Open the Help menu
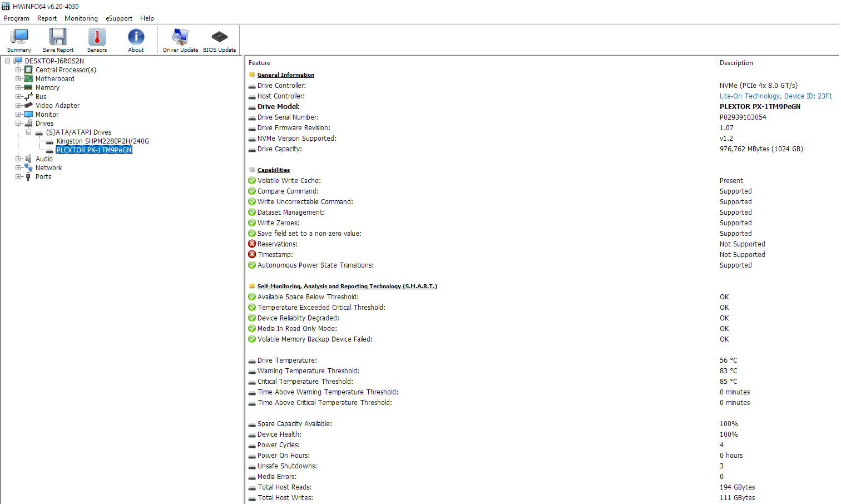 (x=147, y=18)
